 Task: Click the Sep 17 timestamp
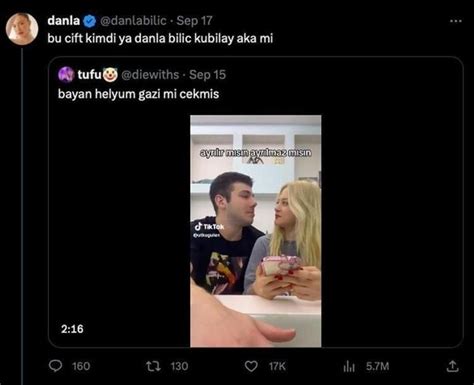(194, 21)
